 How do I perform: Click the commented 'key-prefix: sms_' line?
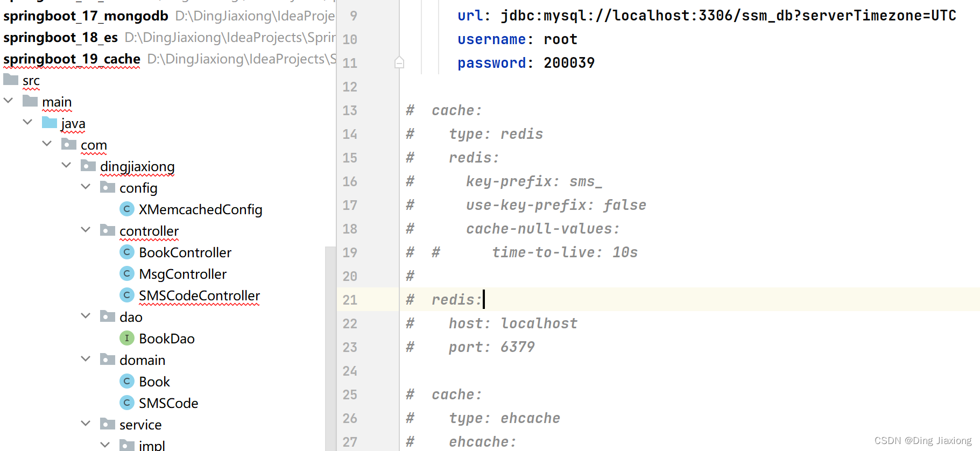534,181
